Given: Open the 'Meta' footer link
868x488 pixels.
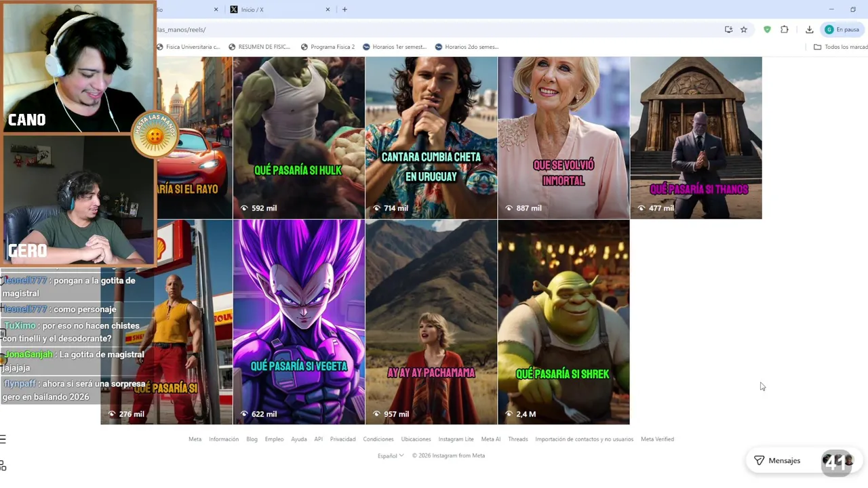Looking at the screenshot, I should click(195, 439).
